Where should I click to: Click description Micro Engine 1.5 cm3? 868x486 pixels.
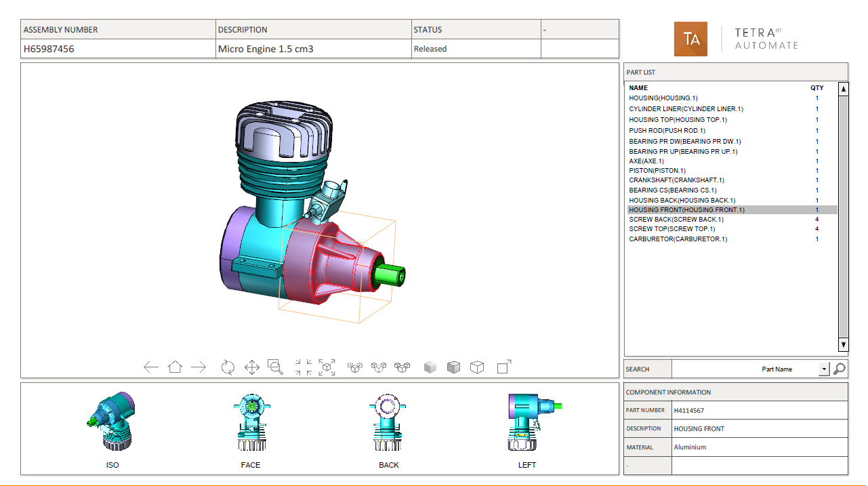[266, 49]
